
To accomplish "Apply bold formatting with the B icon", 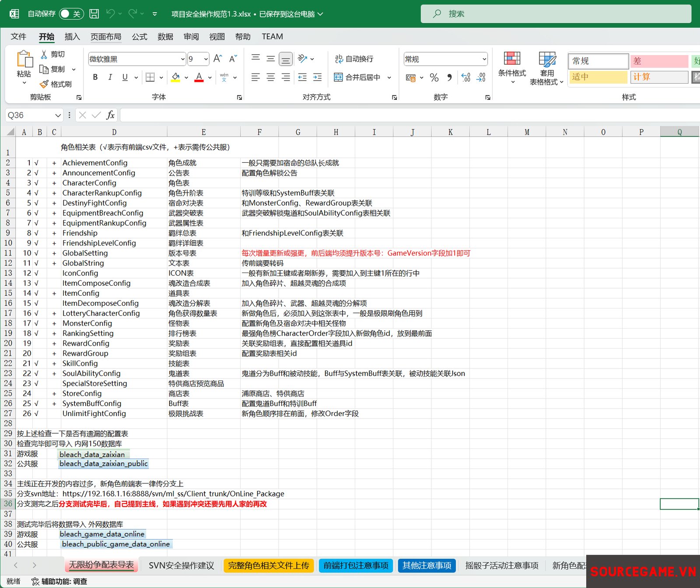I will click(95, 77).
